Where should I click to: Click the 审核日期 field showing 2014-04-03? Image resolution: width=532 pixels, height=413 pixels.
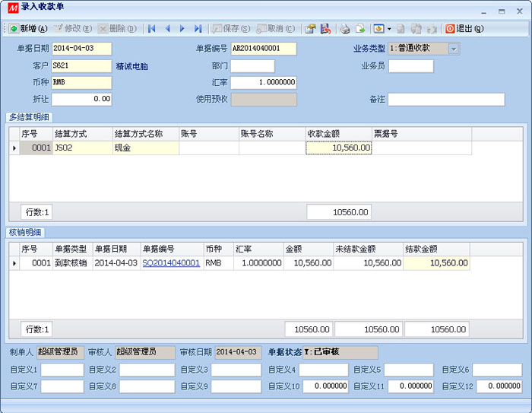[239, 352]
